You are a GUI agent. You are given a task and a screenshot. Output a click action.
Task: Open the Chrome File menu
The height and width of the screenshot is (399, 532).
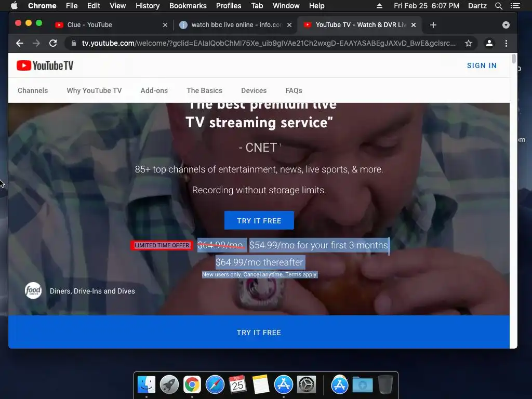72,6
